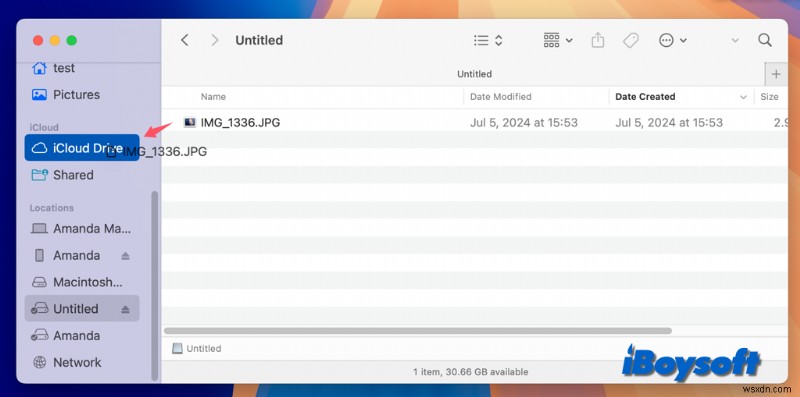
Task: Select Amanda Ma... computer in Locations
Action: coord(82,229)
